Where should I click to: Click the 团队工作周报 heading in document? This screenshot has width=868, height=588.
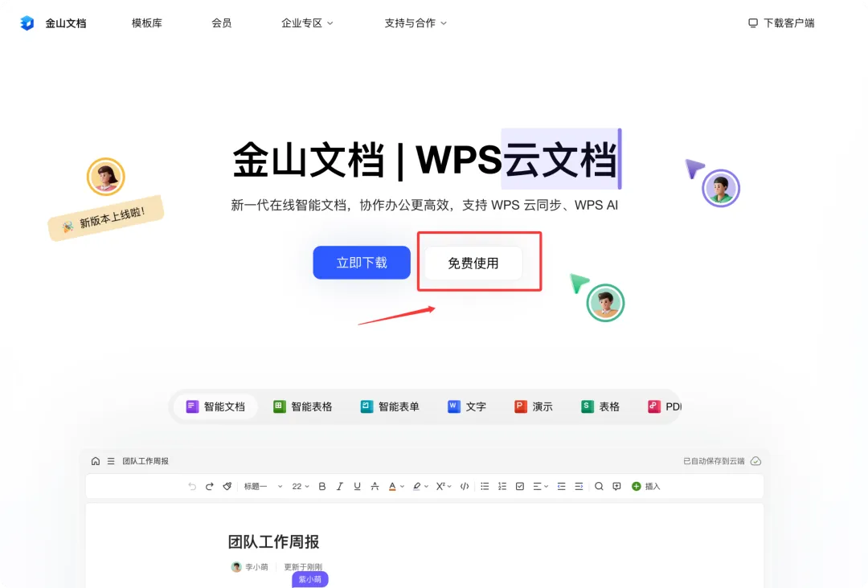[273, 541]
